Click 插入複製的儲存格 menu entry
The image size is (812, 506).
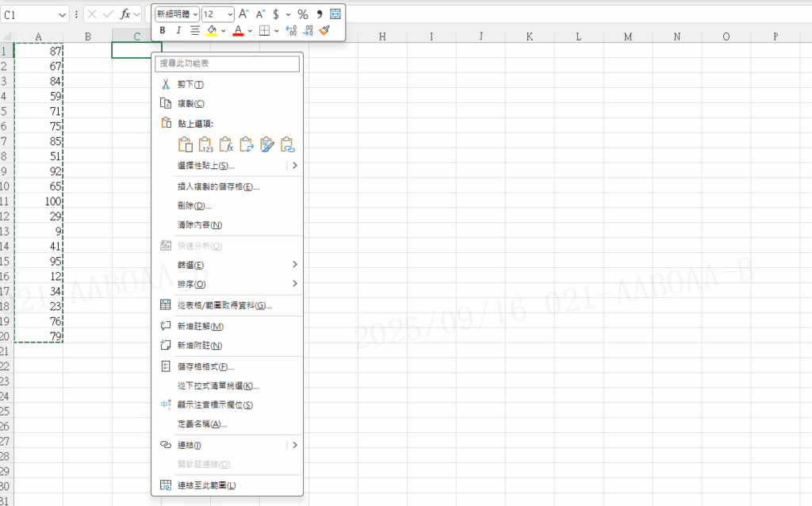tap(218, 186)
